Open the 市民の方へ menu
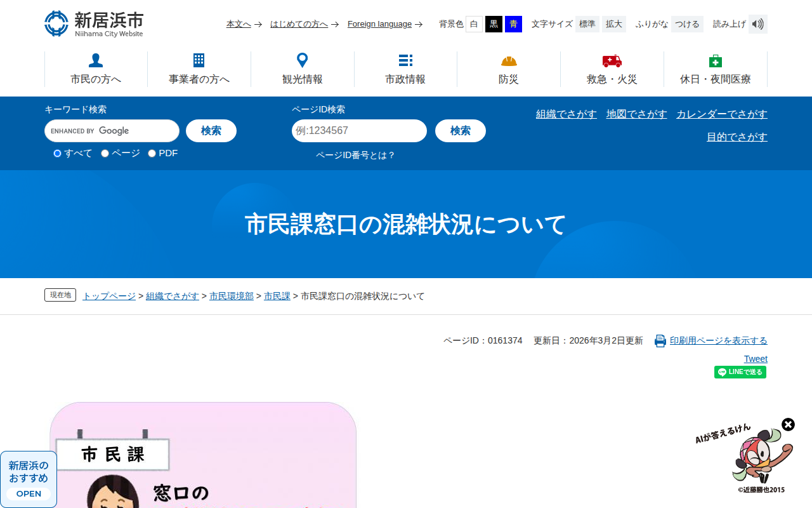Screen dimensions: 812x508 96,69
